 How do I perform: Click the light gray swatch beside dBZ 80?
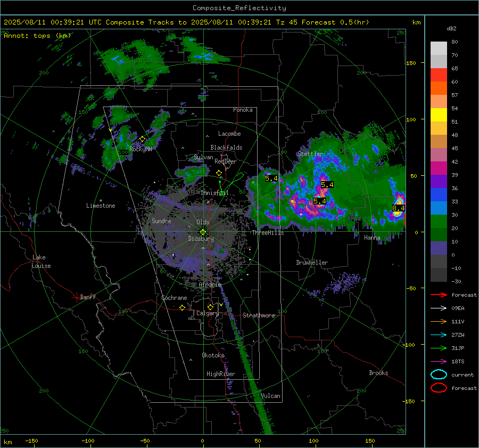439,48
